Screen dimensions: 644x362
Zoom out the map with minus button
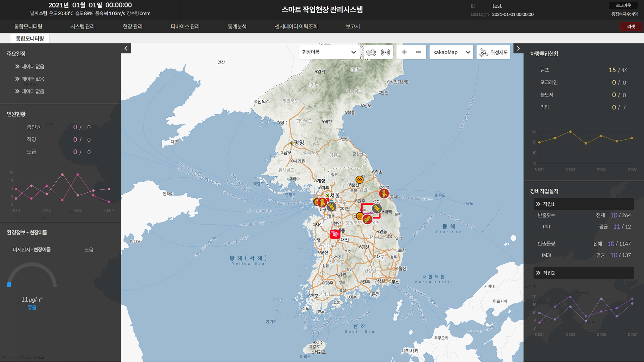pyautogui.click(x=418, y=52)
